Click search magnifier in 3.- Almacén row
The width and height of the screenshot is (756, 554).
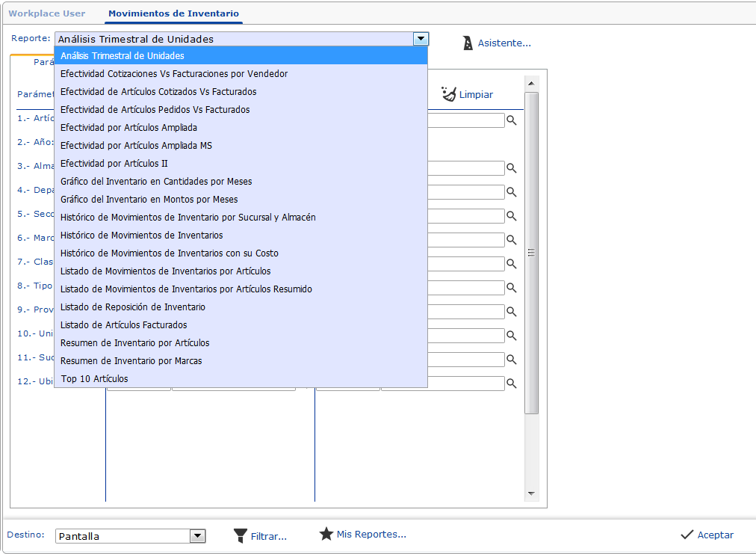tap(512, 168)
